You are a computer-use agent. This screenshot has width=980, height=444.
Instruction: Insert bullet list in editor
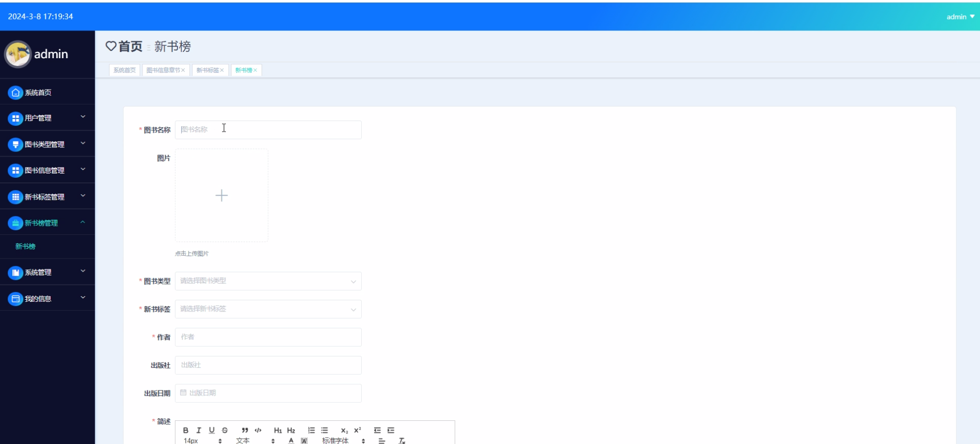[324, 430]
